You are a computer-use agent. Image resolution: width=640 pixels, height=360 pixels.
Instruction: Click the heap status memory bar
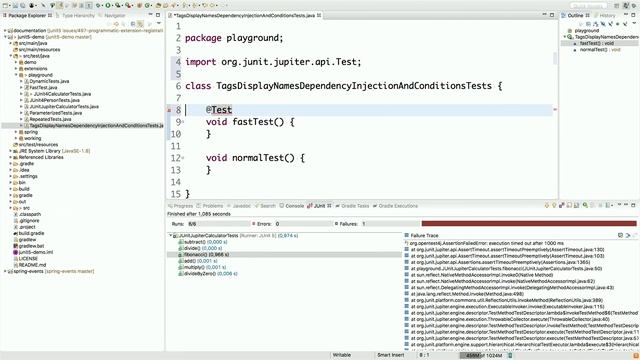click(x=483, y=356)
